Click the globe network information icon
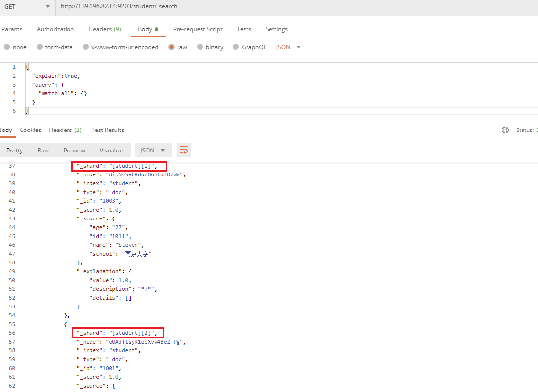Screen dimensions: 538x392 pos(505,130)
